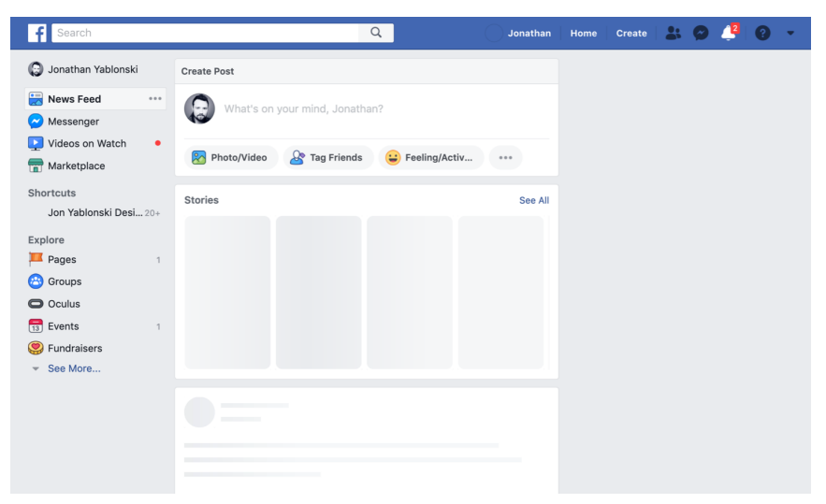Open the help question mark icon
The height and width of the screenshot is (504, 826).
762,33
